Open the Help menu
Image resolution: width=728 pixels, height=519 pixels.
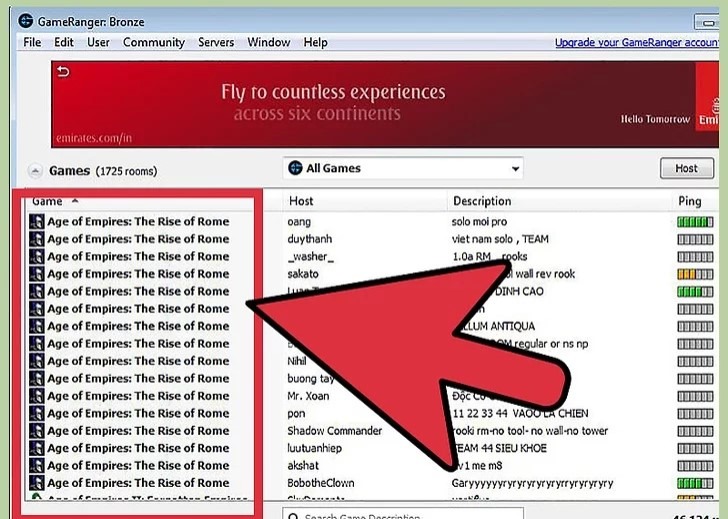tap(315, 42)
